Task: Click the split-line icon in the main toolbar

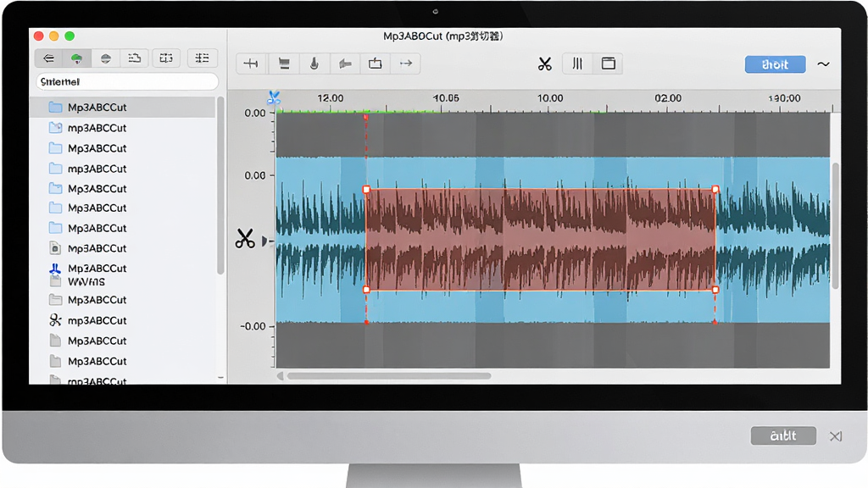Action: (251, 64)
